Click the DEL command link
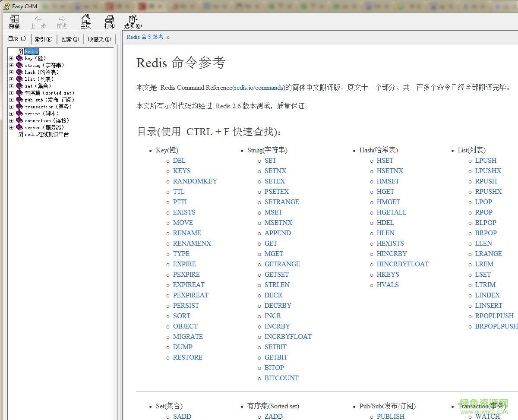 click(179, 161)
